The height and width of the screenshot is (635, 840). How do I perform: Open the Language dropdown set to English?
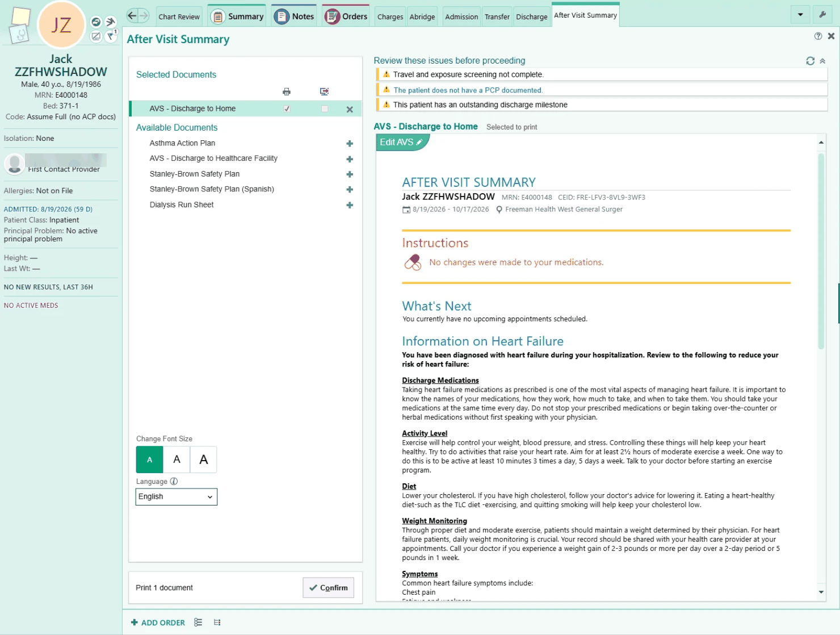tap(177, 496)
